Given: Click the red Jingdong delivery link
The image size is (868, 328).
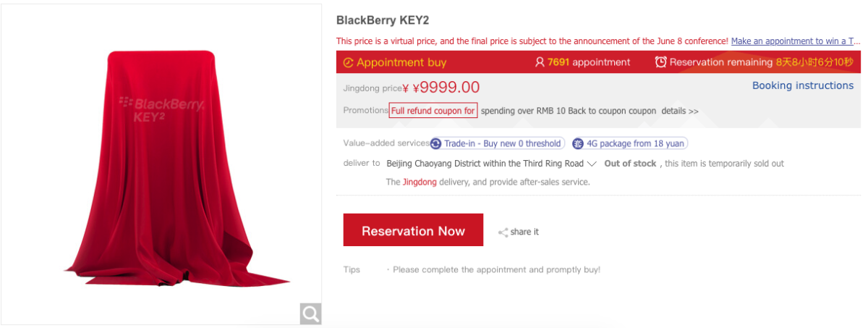Looking at the screenshot, I should coord(420,182).
